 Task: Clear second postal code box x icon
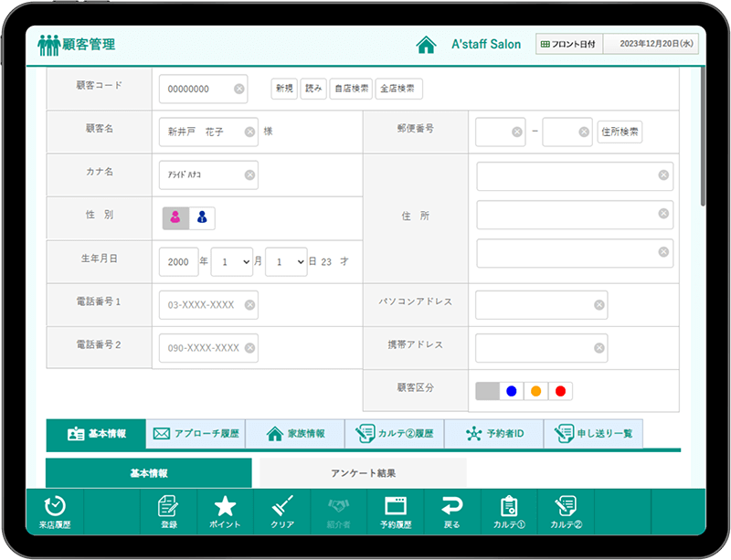click(x=584, y=132)
